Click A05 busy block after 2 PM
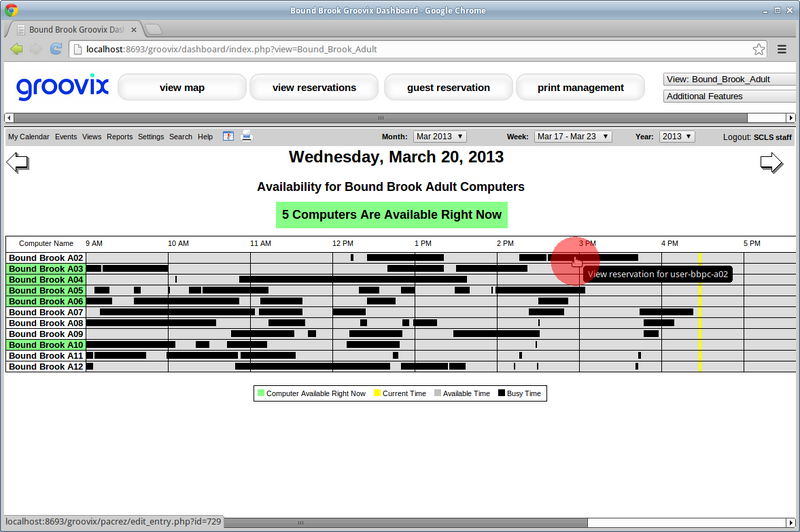Screen dimensions: 800x532 [540, 290]
